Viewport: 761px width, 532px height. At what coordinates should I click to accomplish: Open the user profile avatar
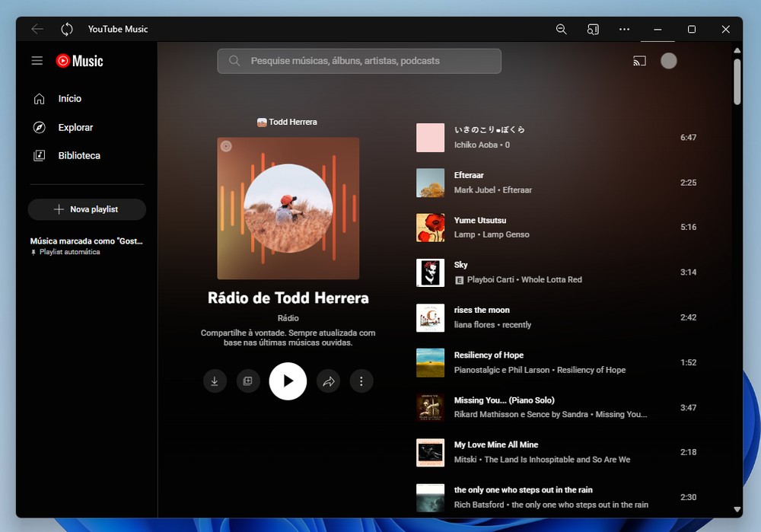(668, 61)
